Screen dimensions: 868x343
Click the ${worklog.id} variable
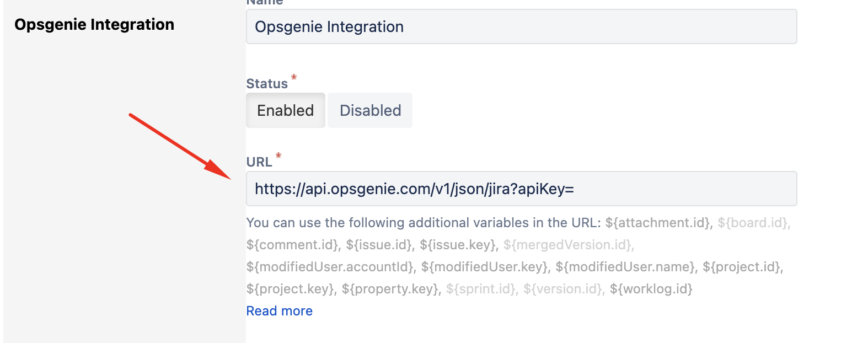click(x=651, y=289)
